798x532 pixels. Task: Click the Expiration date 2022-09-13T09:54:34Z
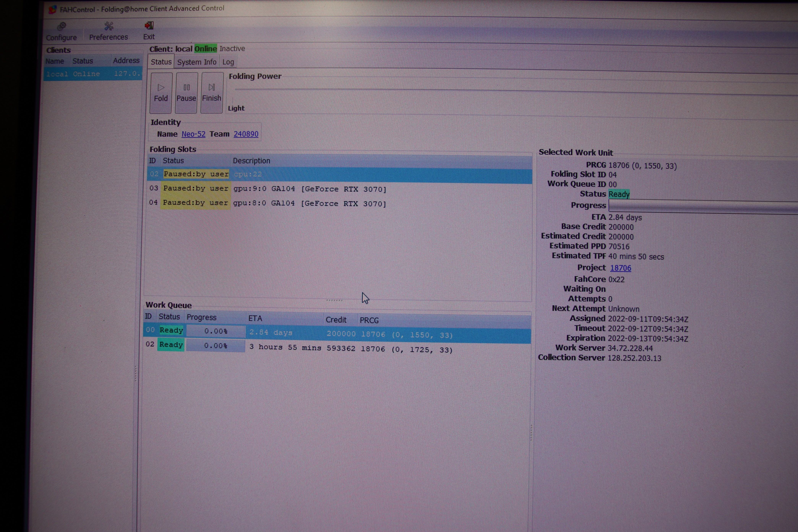pyautogui.click(x=648, y=339)
